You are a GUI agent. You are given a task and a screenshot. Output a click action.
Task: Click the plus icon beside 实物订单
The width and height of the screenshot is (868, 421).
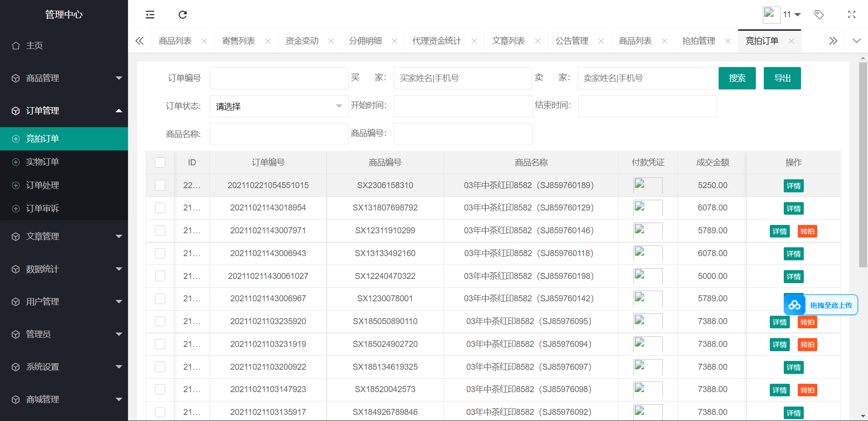tap(16, 162)
